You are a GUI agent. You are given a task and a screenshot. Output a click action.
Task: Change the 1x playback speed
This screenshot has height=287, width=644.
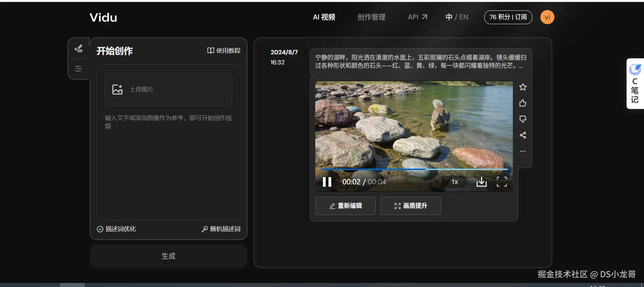[454, 182]
